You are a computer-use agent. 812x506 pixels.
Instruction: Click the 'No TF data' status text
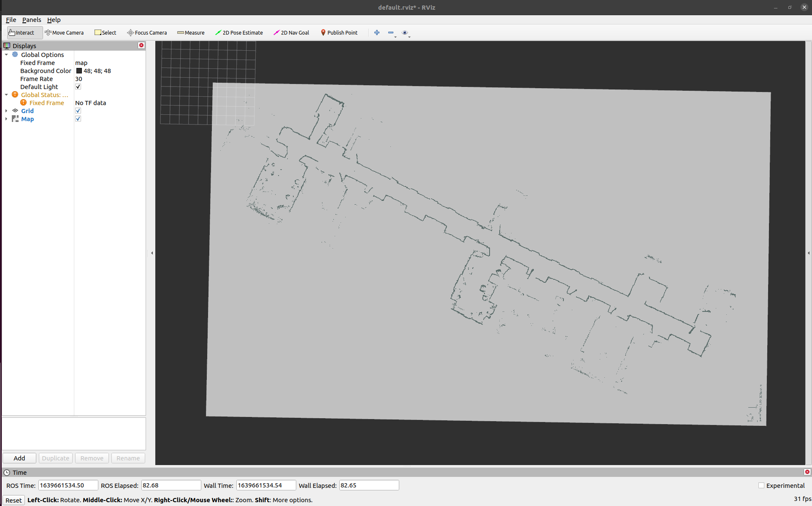pyautogui.click(x=91, y=103)
